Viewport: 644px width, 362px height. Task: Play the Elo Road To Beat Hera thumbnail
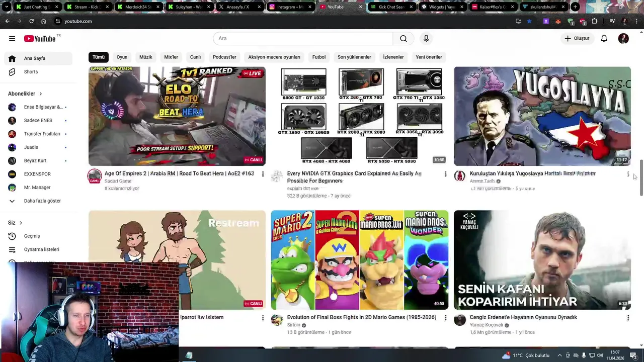point(177,116)
